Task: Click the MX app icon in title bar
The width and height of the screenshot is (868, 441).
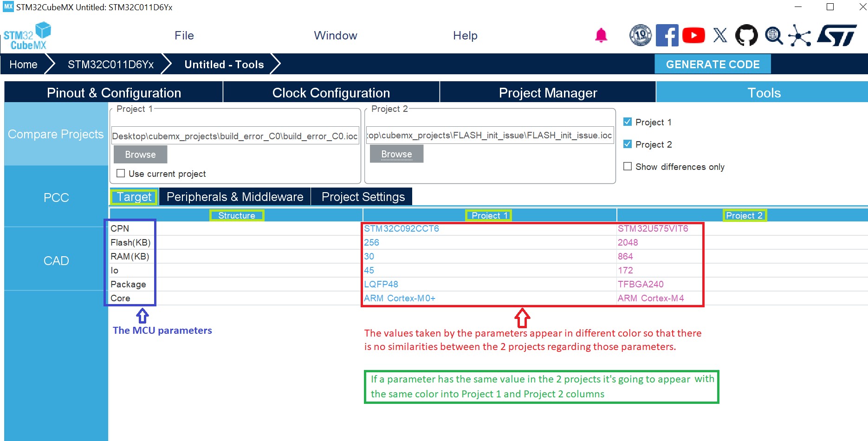Action: (8, 7)
